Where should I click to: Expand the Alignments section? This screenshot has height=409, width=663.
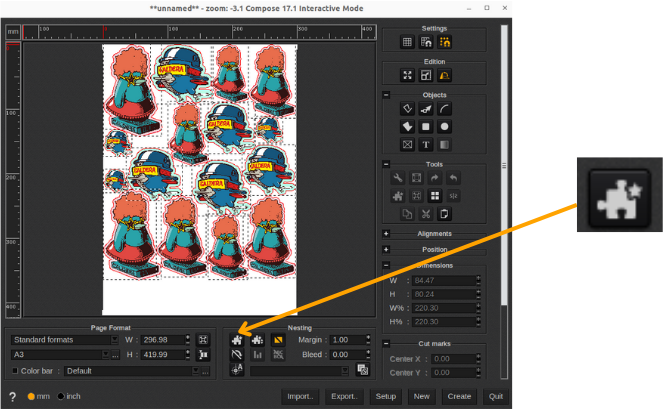pyautogui.click(x=387, y=234)
